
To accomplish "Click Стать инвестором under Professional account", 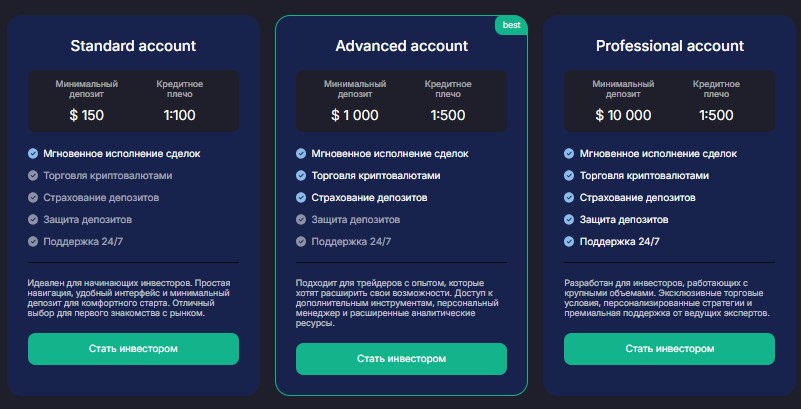I will tap(669, 349).
